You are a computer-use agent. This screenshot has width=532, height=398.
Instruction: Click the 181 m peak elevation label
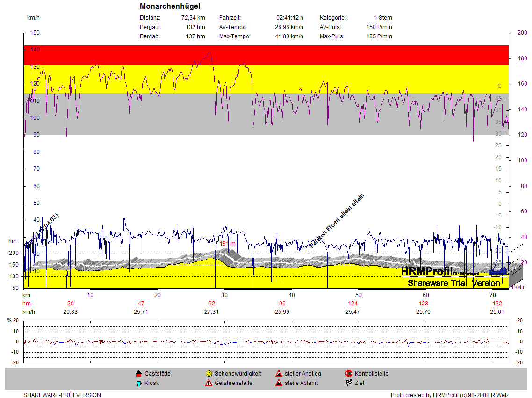point(228,244)
